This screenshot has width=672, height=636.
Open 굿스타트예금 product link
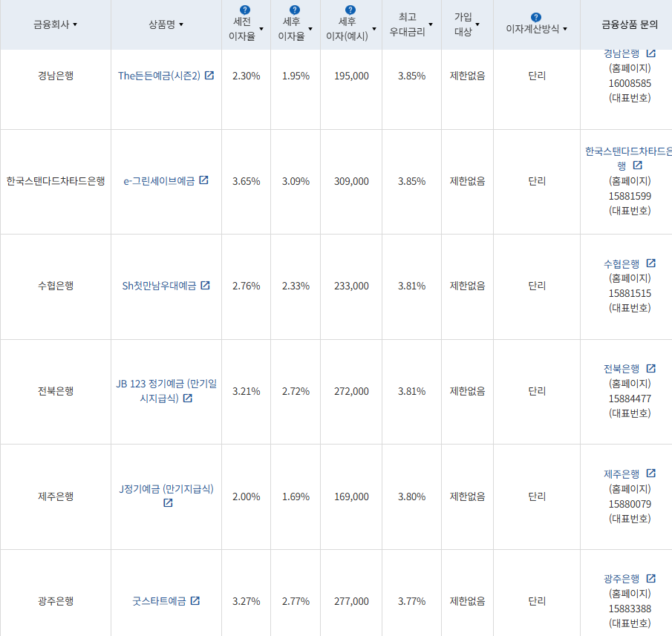(x=159, y=601)
